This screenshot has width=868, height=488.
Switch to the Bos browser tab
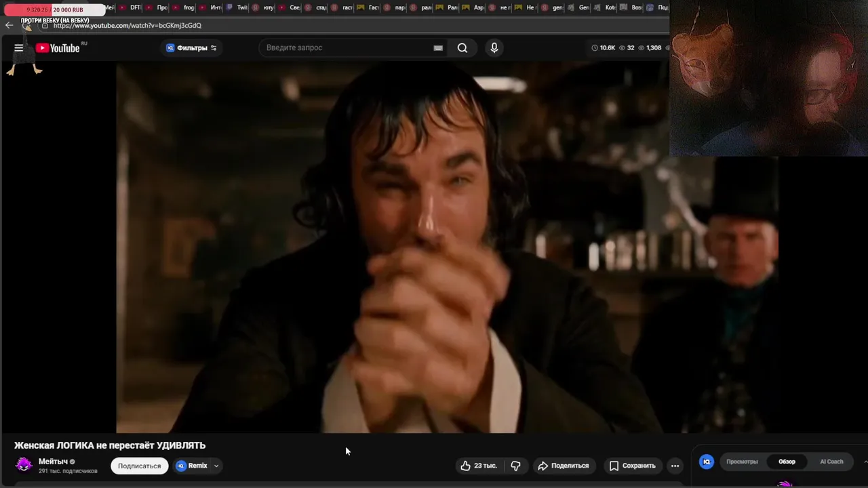631,7
